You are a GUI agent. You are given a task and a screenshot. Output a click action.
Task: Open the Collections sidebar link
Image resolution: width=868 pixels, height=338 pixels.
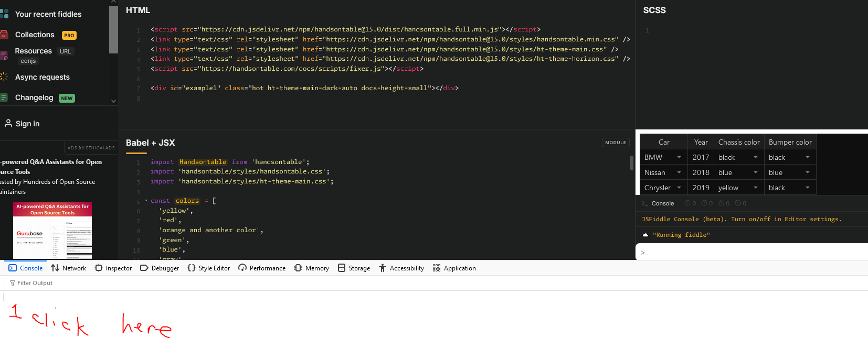pos(35,35)
